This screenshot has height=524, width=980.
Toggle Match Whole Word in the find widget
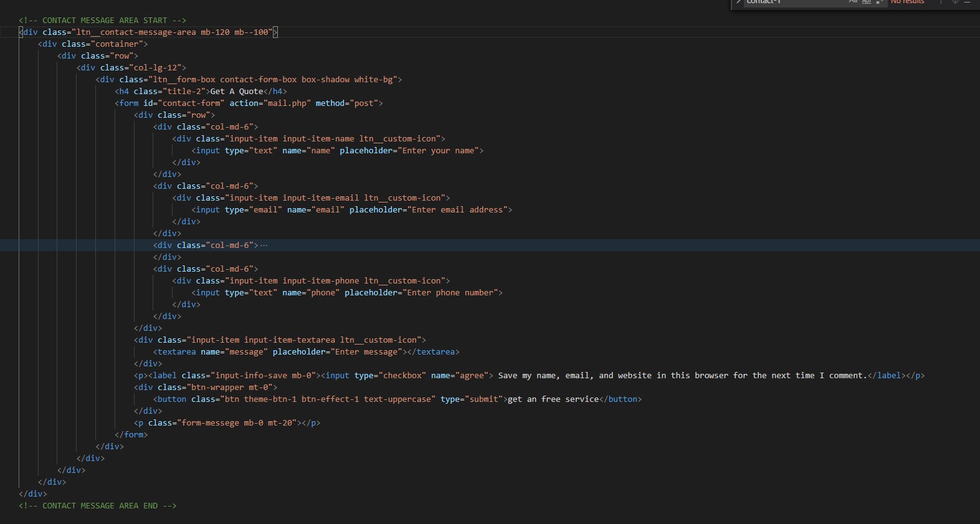point(867,2)
